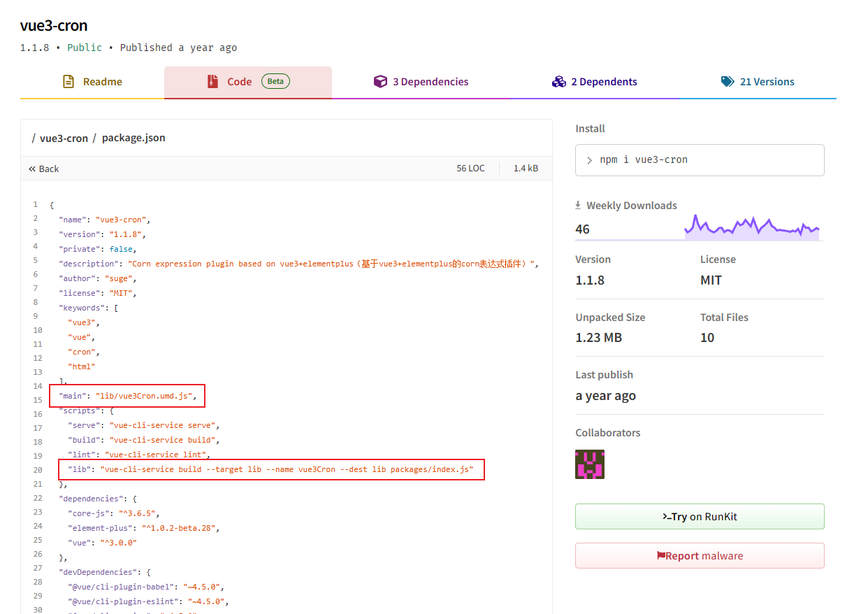Click the 1.4 kB file size
This screenshot has height=614, width=868.
pyautogui.click(x=526, y=169)
